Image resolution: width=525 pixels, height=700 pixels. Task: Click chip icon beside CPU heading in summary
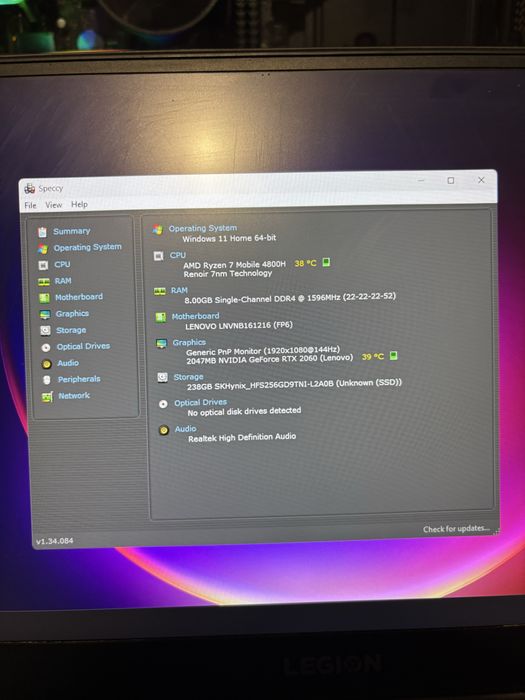tap(158, 256)
